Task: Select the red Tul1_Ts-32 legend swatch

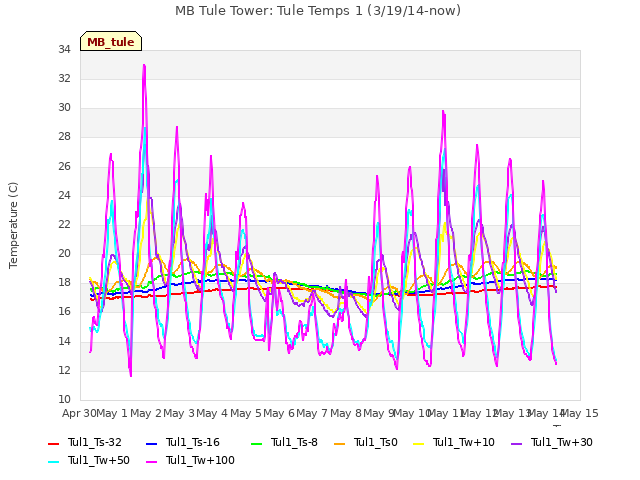Action: tap(53, 443)
